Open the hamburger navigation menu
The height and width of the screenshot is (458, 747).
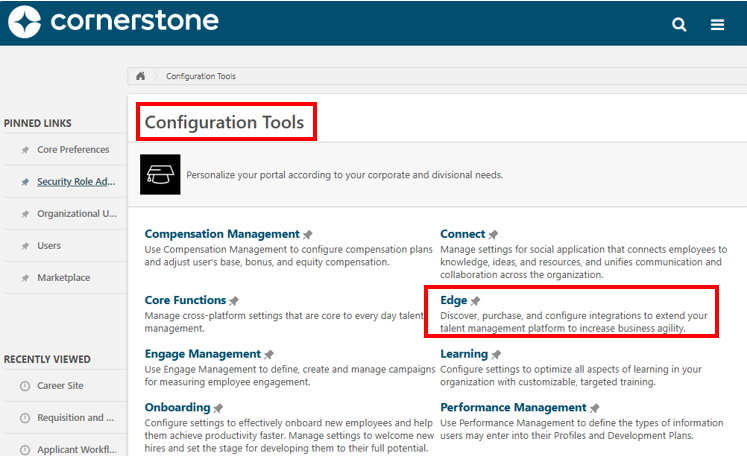(717, 24)
